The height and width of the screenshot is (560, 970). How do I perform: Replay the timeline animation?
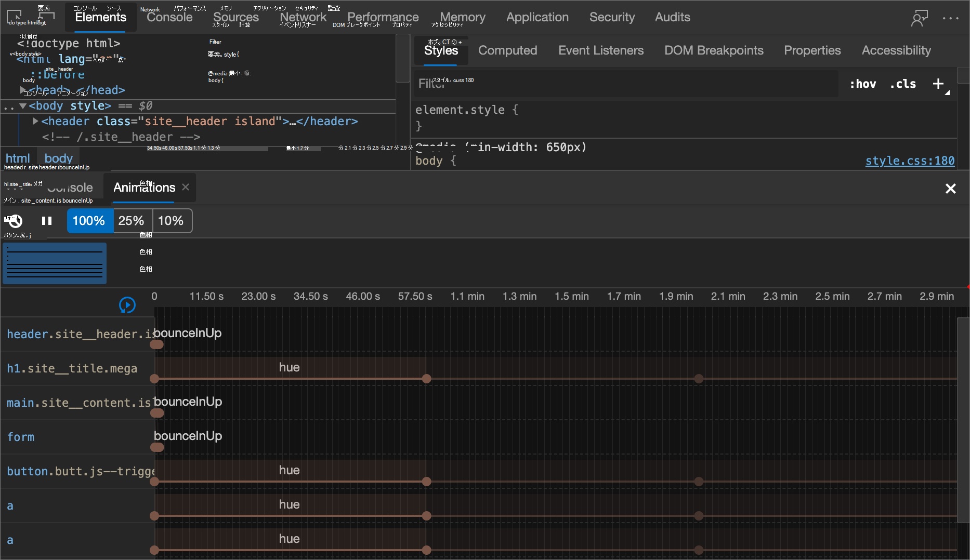pos(127,305)
